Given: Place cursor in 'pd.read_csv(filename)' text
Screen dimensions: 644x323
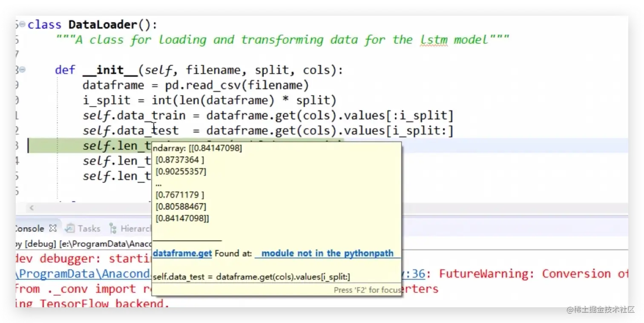Looking at the screenshot, I should [x=236, y=85].
